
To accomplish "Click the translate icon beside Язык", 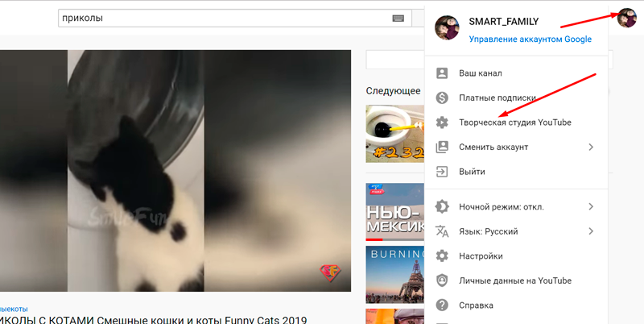I will coord(442,231).
